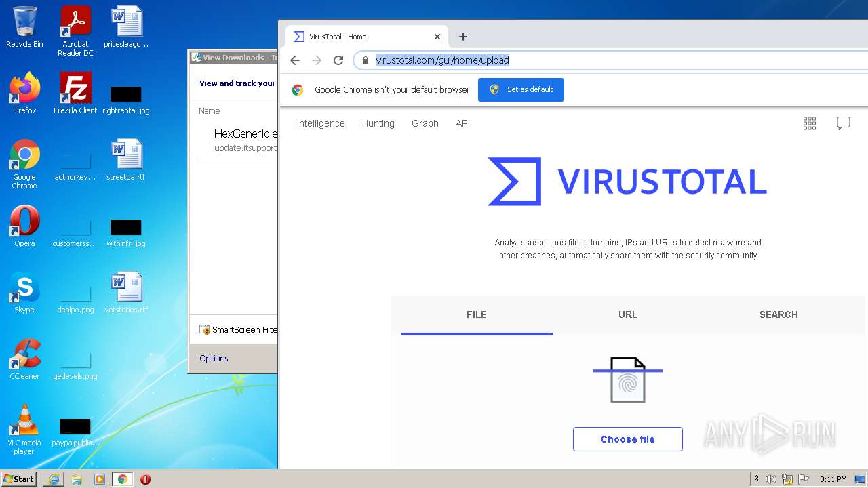Click the Choose file button
868x488 pixels.
point(628,439)
